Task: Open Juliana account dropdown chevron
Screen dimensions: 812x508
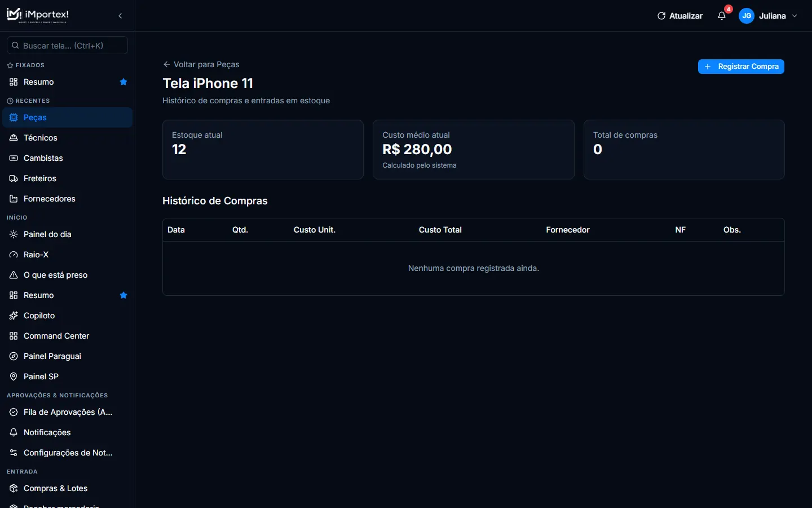Action: pyautogui.click(x=795, y=16)
